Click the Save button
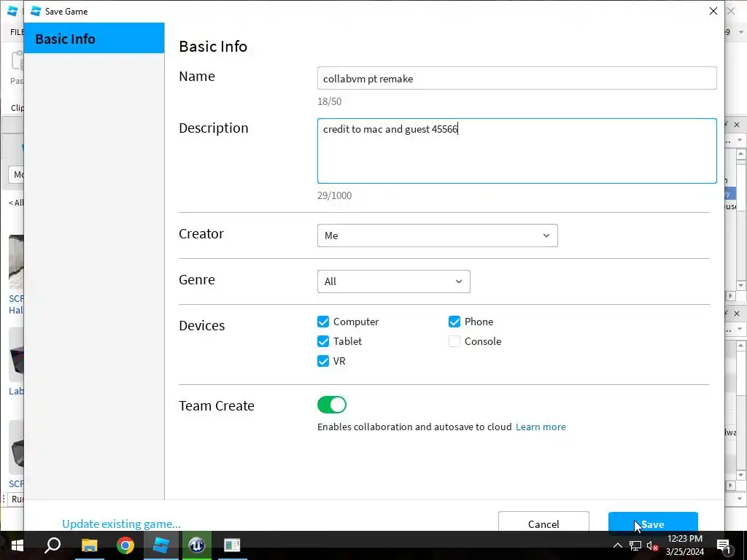Viewport: 747px width, 560px height. tap(653, 523)
